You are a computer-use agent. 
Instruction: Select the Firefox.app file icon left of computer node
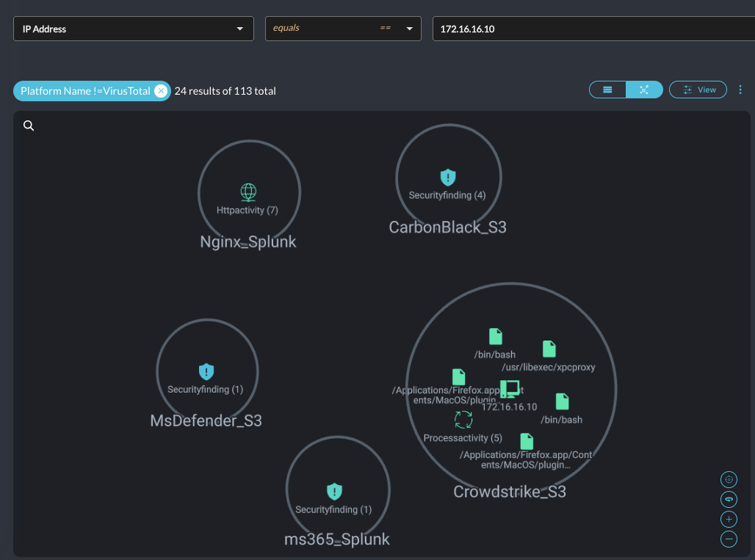tap(459, 377)
